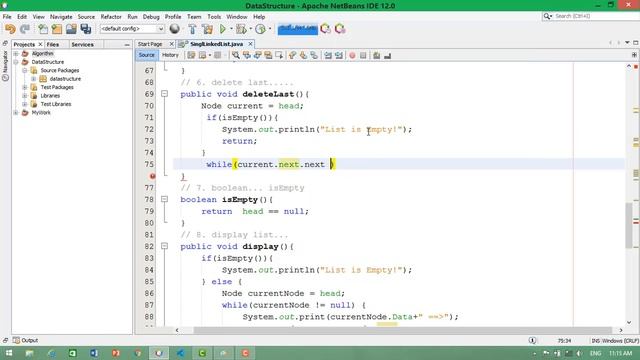Expand the Test Packages node
The width and height of the screenshot is (640, 360).
tap(25, 87)
